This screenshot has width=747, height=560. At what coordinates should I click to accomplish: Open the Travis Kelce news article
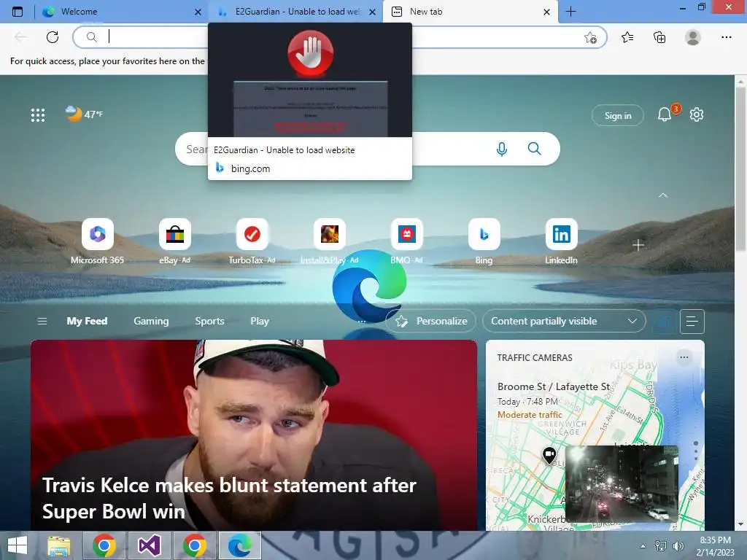[x=254, y=435]
